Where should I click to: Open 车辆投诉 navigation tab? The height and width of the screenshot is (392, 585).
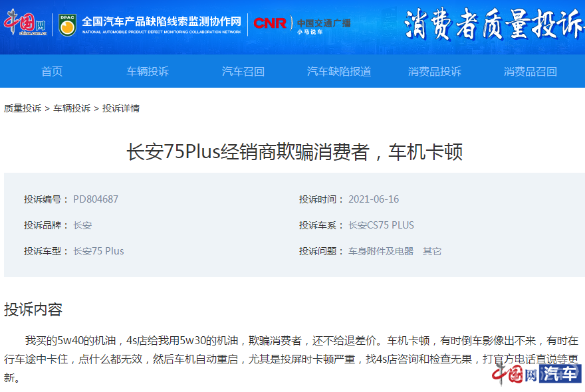[148, 71]
